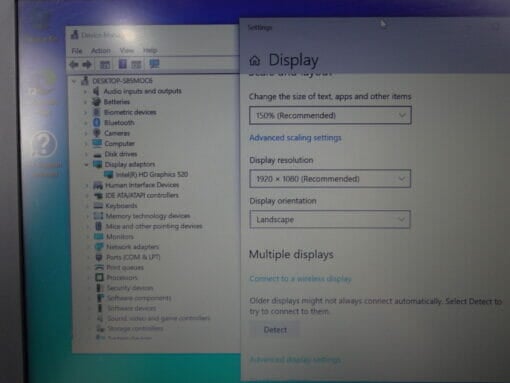Open the Help menu in Device Manager
Viewport: 510px width, 383px height.
pos(150,51)
